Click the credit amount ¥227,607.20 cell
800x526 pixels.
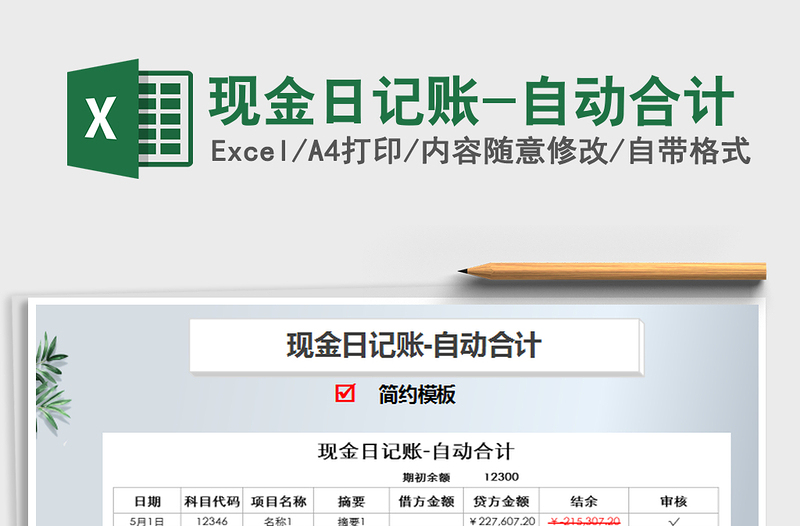(501, 520)
